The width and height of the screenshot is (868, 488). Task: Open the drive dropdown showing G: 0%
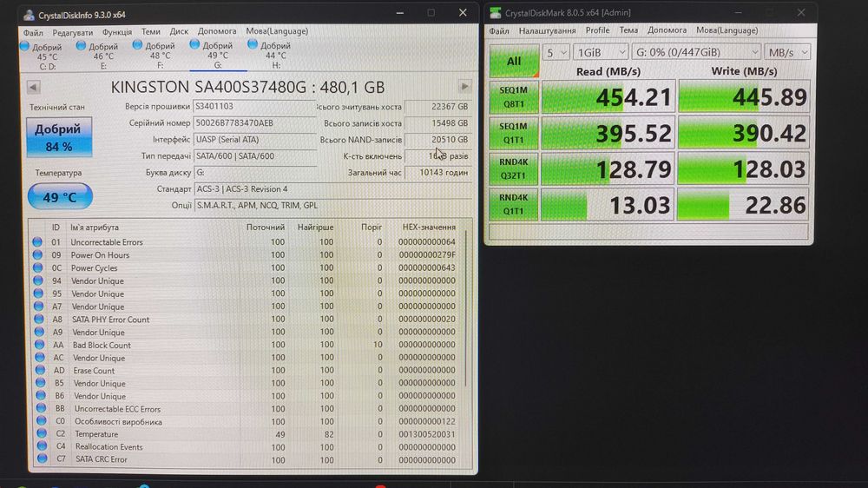[696, 52]
